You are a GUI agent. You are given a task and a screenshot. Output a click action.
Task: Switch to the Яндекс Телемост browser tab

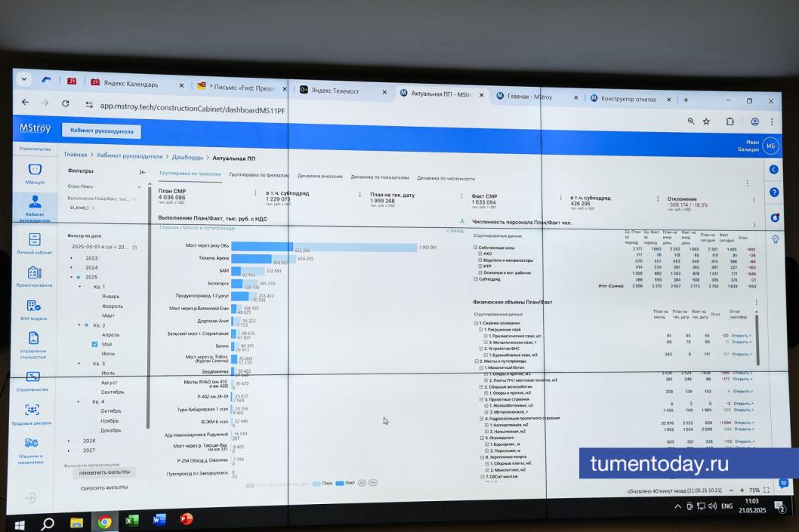click(335, 91)
